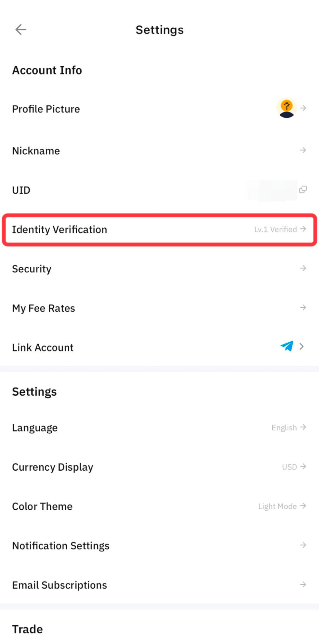Tap the UID row label
The width and height of the screenshot is (319, 644).
(x=21, y=190)
